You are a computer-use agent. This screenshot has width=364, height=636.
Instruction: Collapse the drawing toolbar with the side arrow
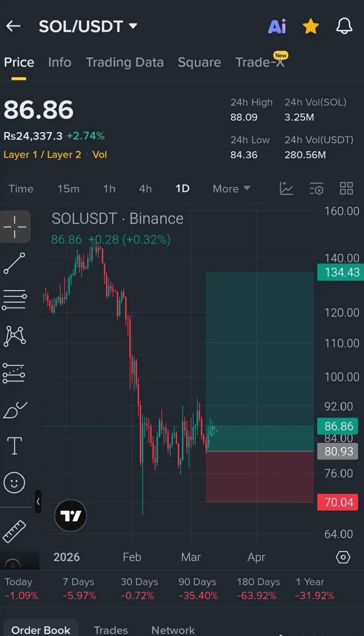click(x=38, y=502)
